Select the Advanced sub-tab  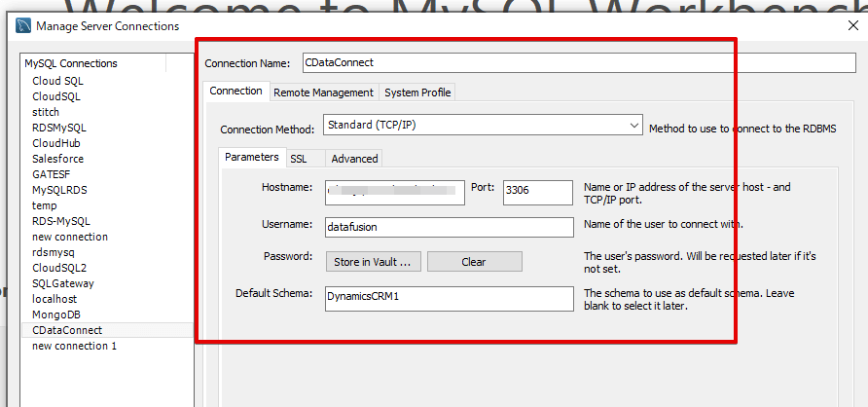pos(354,159)
